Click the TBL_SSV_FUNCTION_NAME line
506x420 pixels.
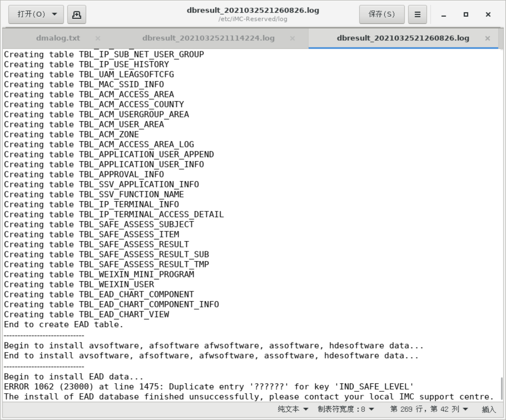[x=94, y=195]
